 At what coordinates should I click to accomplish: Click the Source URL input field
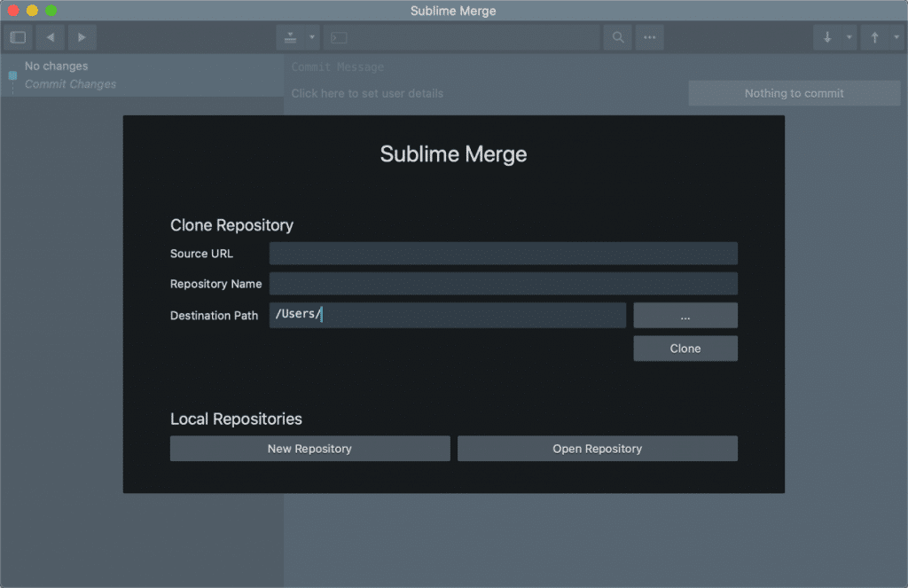point(503,254)
